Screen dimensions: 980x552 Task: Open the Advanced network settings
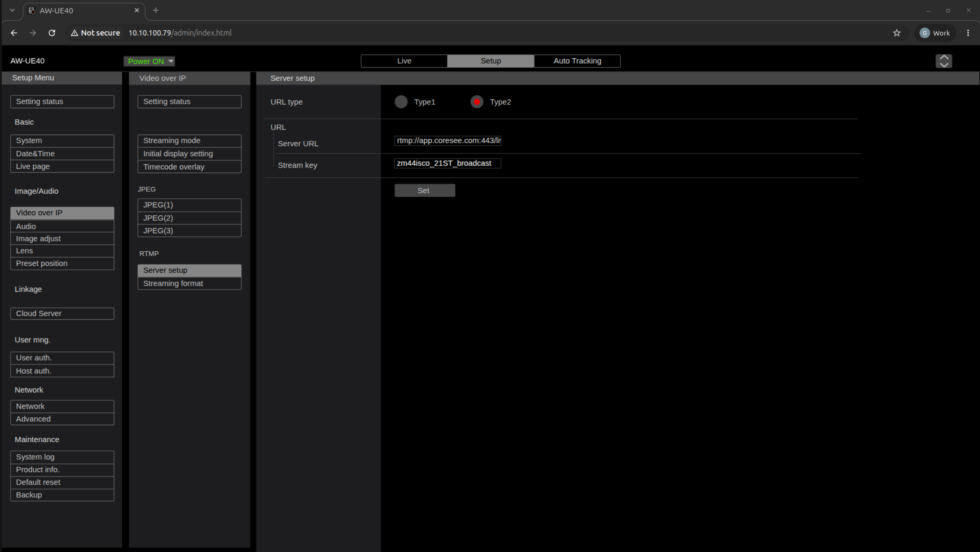[62, 419]
